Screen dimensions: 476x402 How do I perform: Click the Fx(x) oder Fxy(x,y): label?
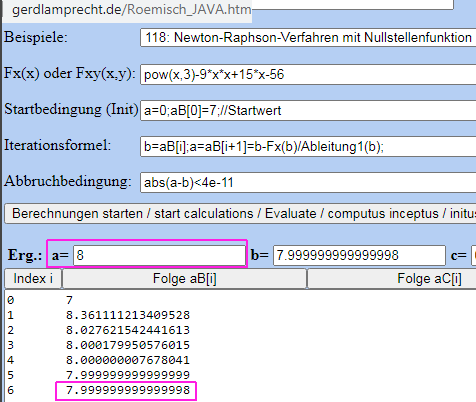70,73
